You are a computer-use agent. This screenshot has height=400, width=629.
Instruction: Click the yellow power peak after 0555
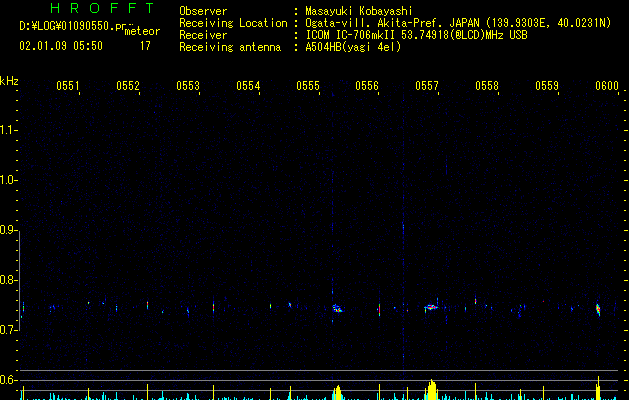coord(338,393)
